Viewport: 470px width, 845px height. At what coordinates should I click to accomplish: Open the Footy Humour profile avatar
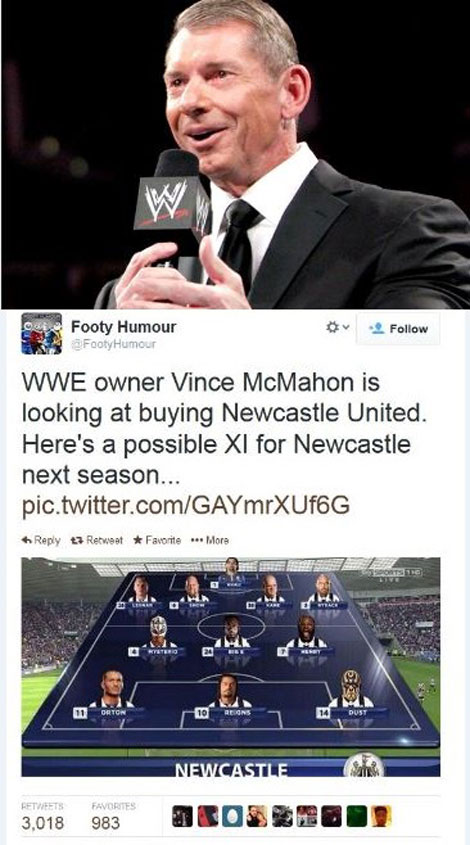pos(42,333)
